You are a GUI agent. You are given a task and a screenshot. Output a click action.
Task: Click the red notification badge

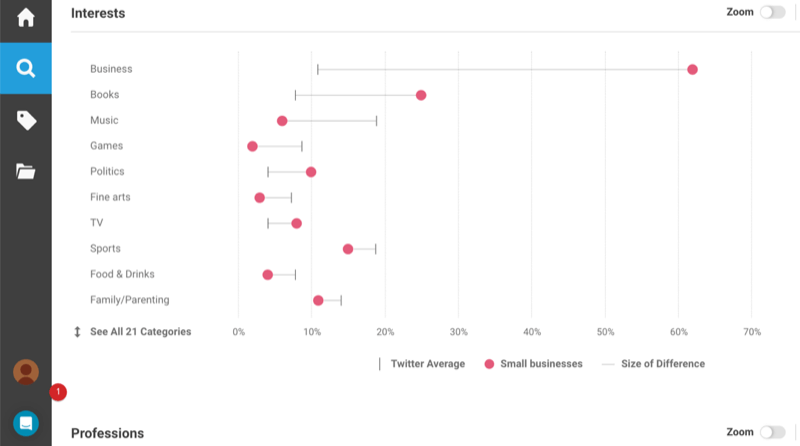click(x=58, y=392)
